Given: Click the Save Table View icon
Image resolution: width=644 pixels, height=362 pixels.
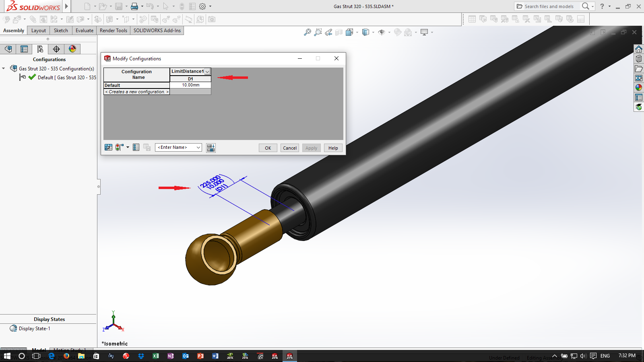Looking at the screenshot, I should click(211, 148).
